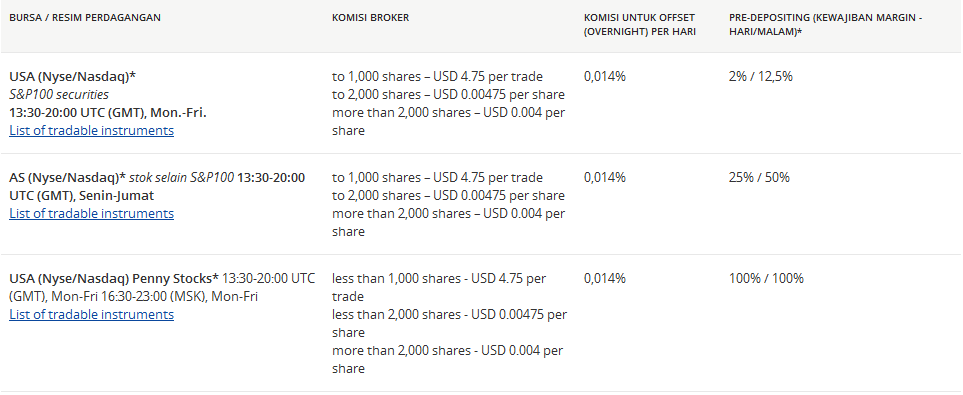
Task: Click the 0,014% offset in the S&P100 row
Action: (605, 77)
